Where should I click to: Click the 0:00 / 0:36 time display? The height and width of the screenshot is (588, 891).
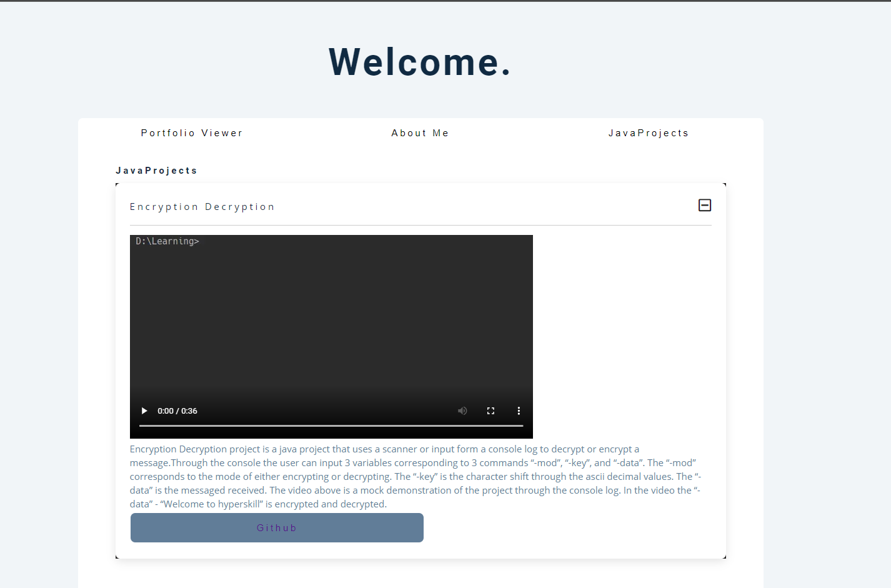177,411
